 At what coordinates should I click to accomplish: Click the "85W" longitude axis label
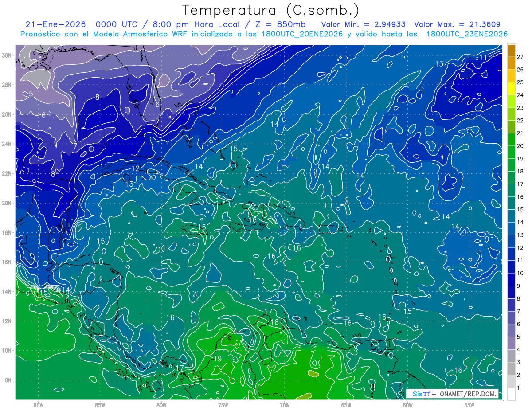click(100, 405)
